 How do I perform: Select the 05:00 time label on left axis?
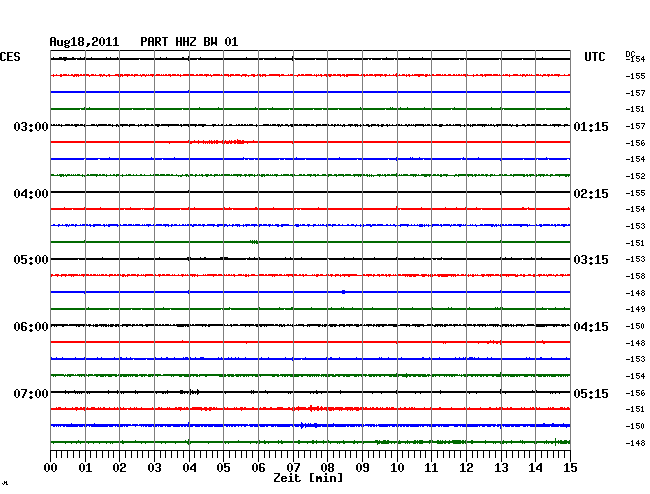tap(31, 260)
